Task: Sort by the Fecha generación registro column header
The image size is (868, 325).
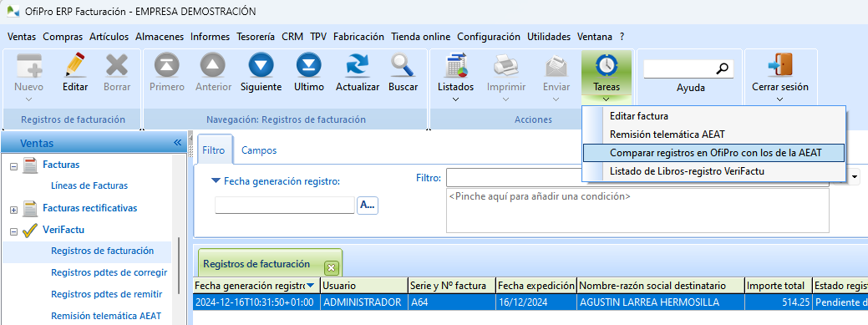Action: 256,286
